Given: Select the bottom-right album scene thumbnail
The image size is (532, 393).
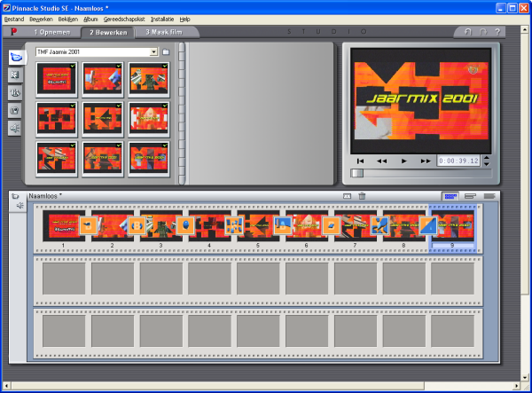Looking at the screenshot, I should [149, 158].
